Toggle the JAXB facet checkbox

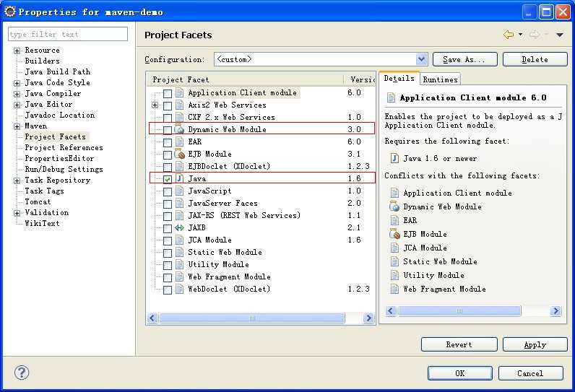[x=167, y=228]
